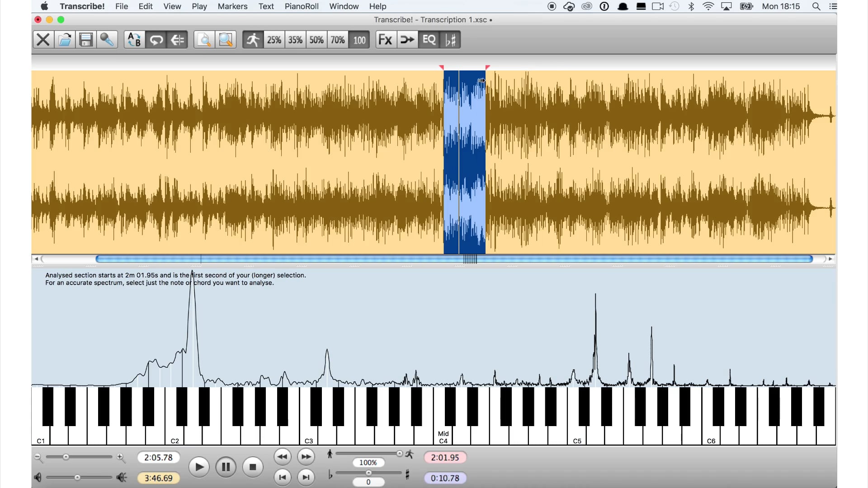Screen dimensions: 868x488
Task: Click the red selection start marker triangle
Action: (x=442, y=67)
